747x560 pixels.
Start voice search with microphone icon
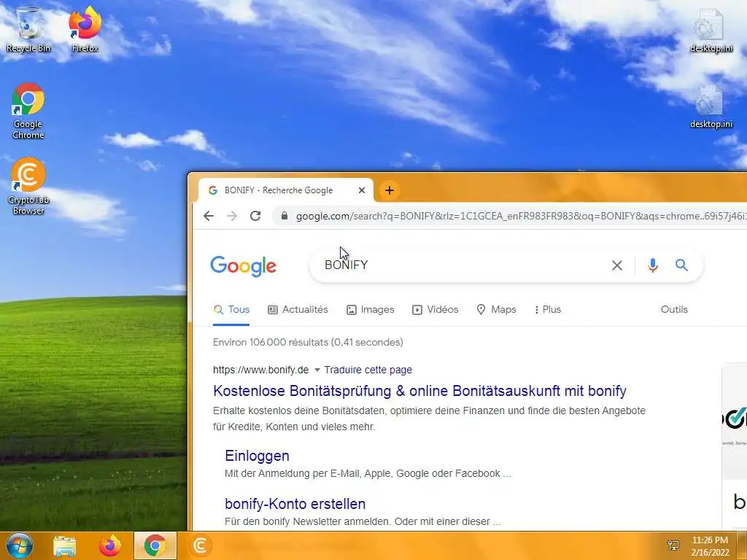(x=653, y=265)
